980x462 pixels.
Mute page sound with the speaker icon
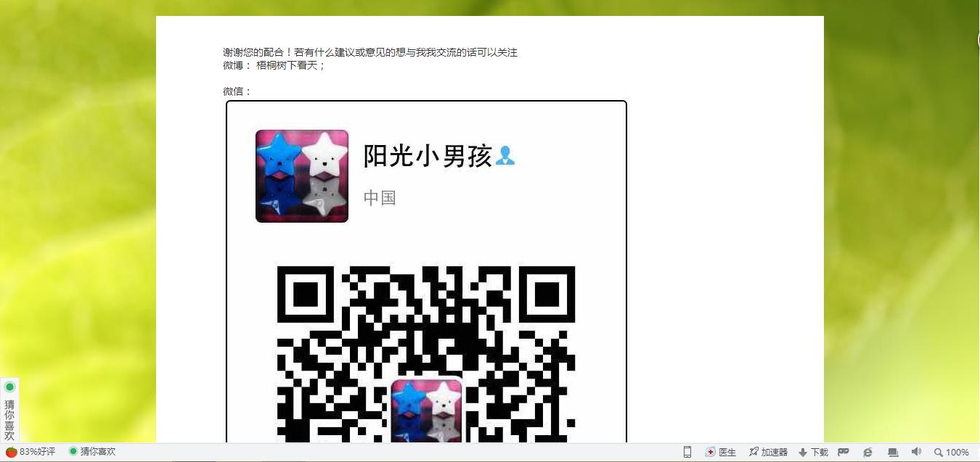[x=916, y=452]
